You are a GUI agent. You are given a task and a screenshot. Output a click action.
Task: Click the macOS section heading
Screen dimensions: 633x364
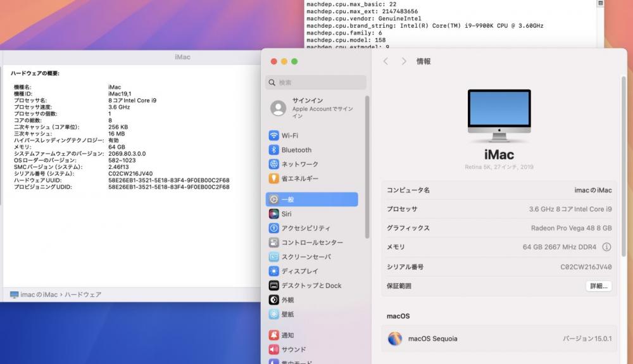point(398,316)
